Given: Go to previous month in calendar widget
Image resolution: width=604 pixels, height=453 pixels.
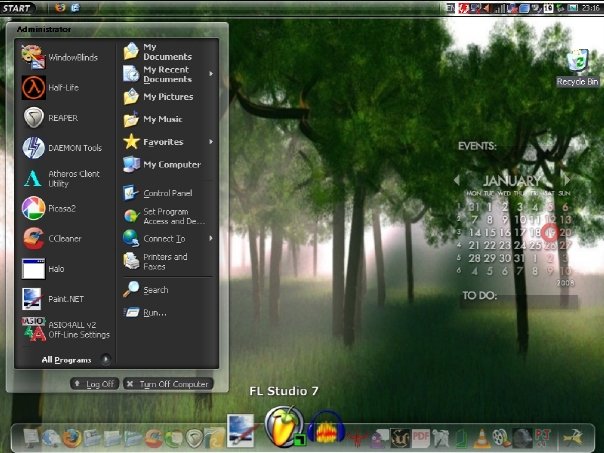Looking at the screenshot, I should (457, 180).
